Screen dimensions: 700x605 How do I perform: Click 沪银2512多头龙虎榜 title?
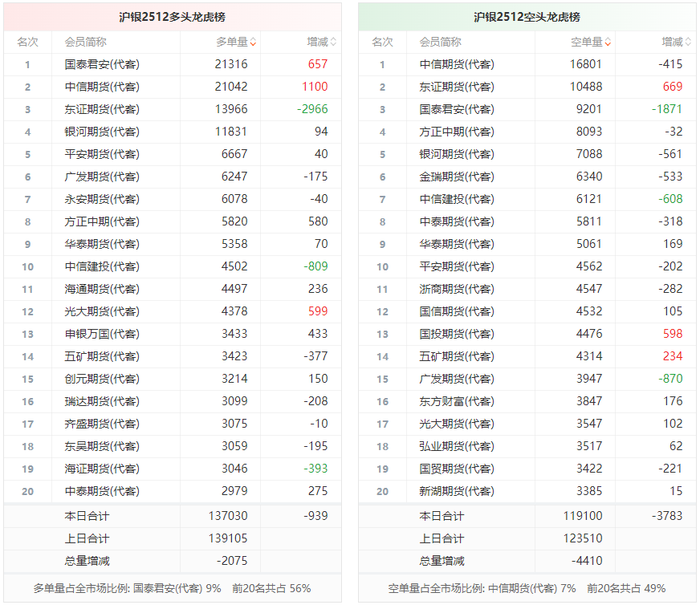coord(172,17)
